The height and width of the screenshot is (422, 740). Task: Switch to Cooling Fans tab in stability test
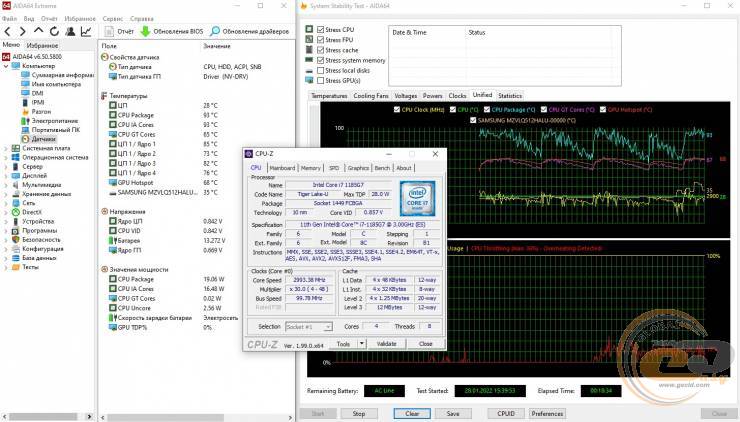(370, 96)
